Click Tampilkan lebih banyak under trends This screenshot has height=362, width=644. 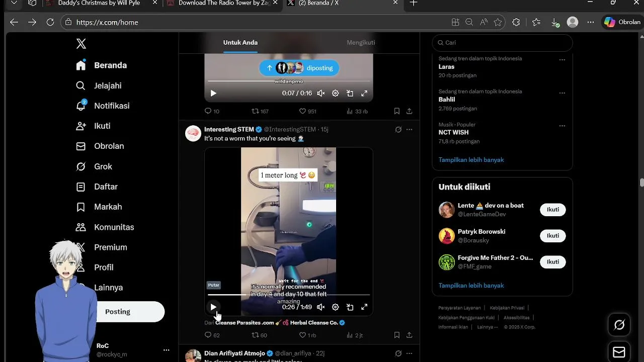471,160
